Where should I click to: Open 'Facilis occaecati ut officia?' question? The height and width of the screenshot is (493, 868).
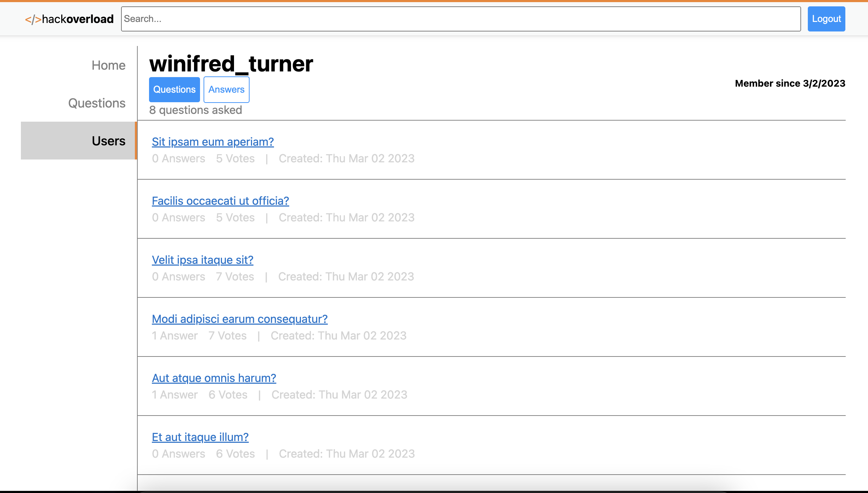tap(220, 201)
